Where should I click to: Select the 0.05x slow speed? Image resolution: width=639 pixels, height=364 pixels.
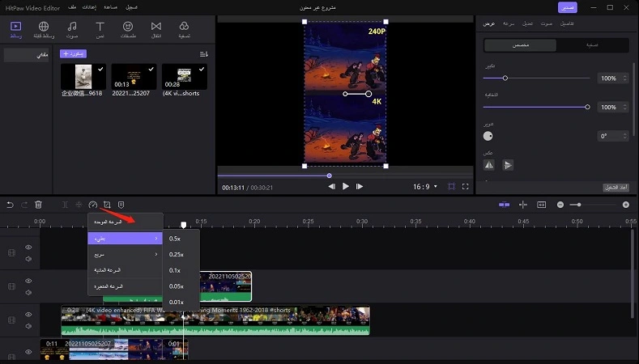[181, 286]
